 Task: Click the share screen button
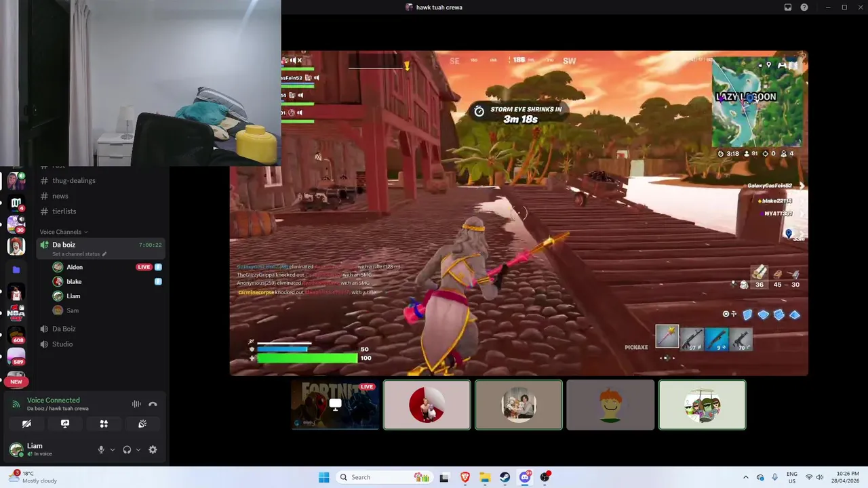click(65, 424)
